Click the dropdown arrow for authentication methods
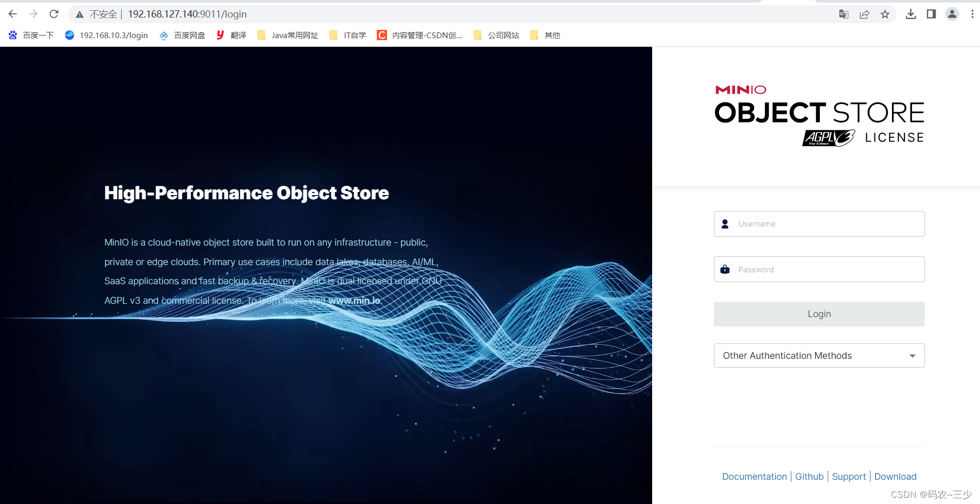 pyautogui.click(x=913, y=356)
